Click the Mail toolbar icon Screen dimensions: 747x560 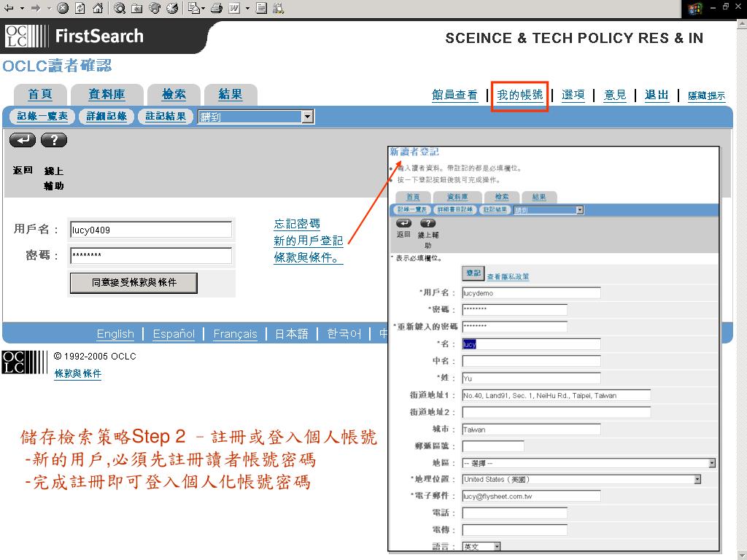point(194,7)
